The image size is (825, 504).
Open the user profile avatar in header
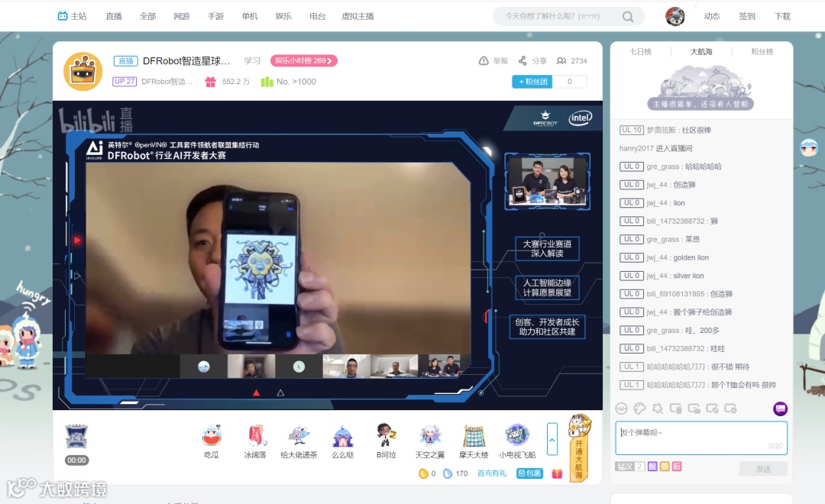pos(675,16)
